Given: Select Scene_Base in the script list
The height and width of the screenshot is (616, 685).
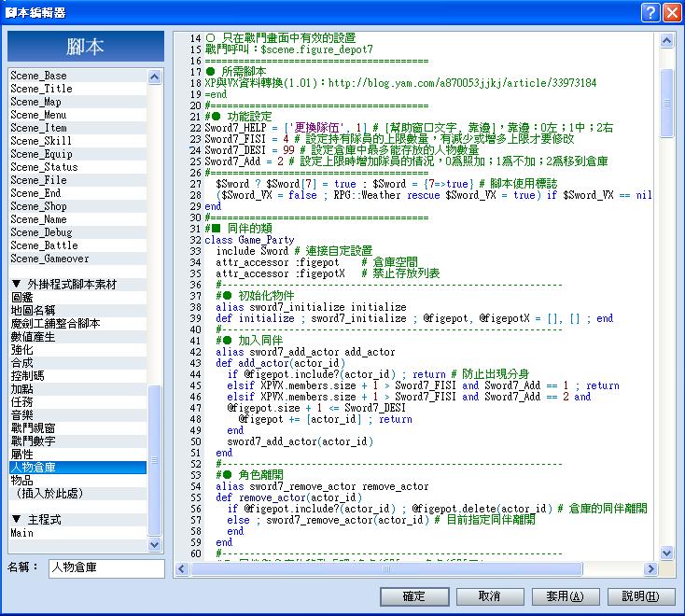Looking at the screenshot, I should (x=77, y=76).
